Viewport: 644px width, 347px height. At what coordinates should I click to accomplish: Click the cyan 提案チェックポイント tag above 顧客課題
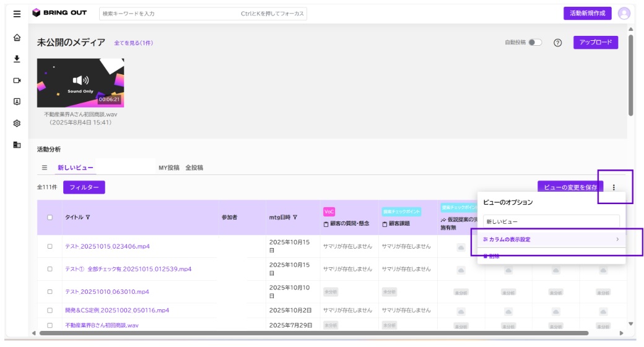[x=402, y=212]
